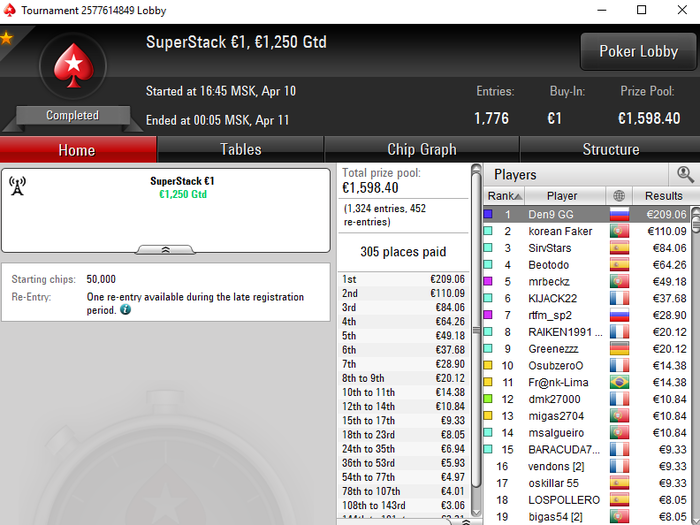The width and height of the screenshot is (700, 525).
Task: Collapse the SuperStack info panel
Action: click(x=165, y=250)
